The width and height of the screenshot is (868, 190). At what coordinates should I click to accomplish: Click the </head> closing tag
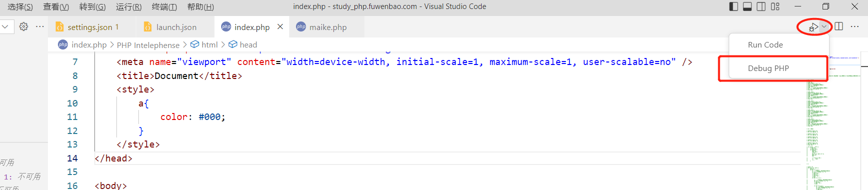click(x=113, y=158)
